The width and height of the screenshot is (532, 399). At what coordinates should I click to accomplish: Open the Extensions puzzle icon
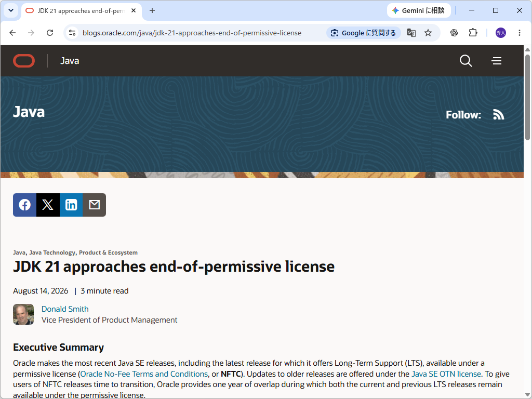coord(473,33)
